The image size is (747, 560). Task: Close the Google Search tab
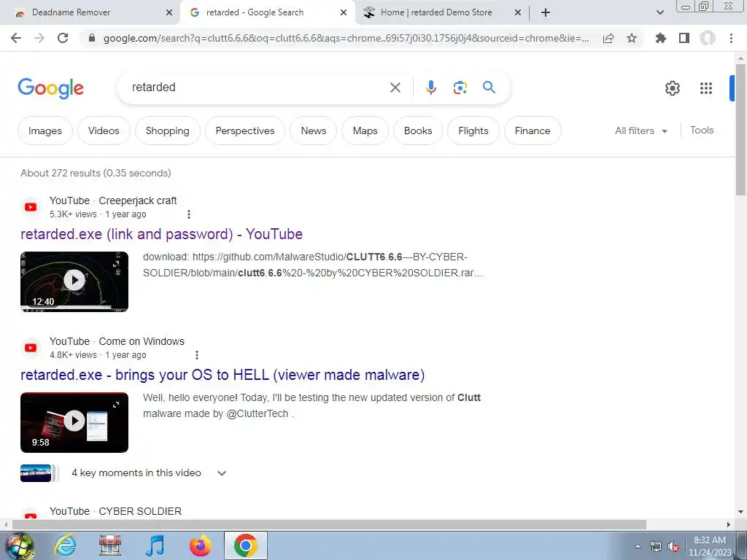pyautogui.click(x=344, y=12)
